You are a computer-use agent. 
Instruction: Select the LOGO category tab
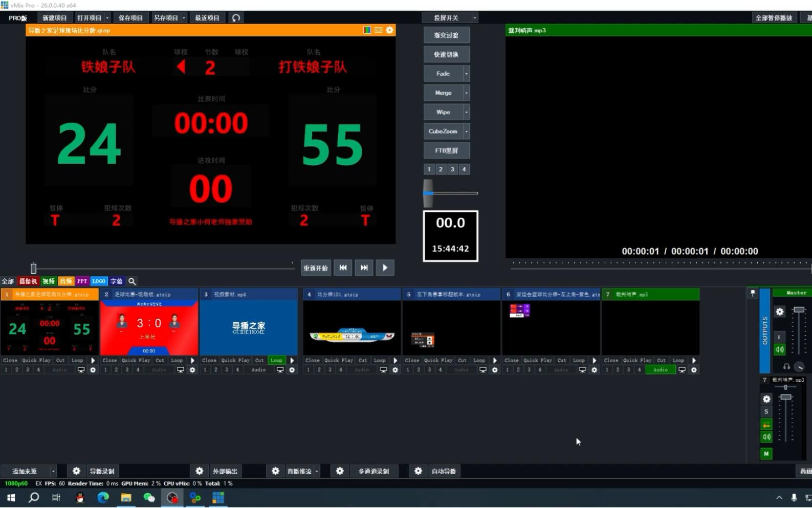pyautogui.click(x=99, y=281)
